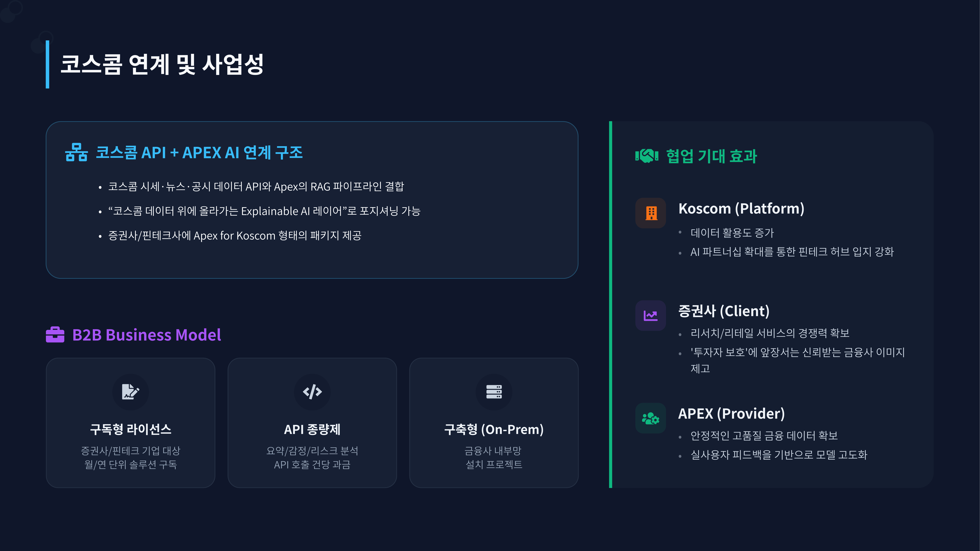Select the API 종량제 card title
Viewport: 980px width, 551px height.
point(312,429)
